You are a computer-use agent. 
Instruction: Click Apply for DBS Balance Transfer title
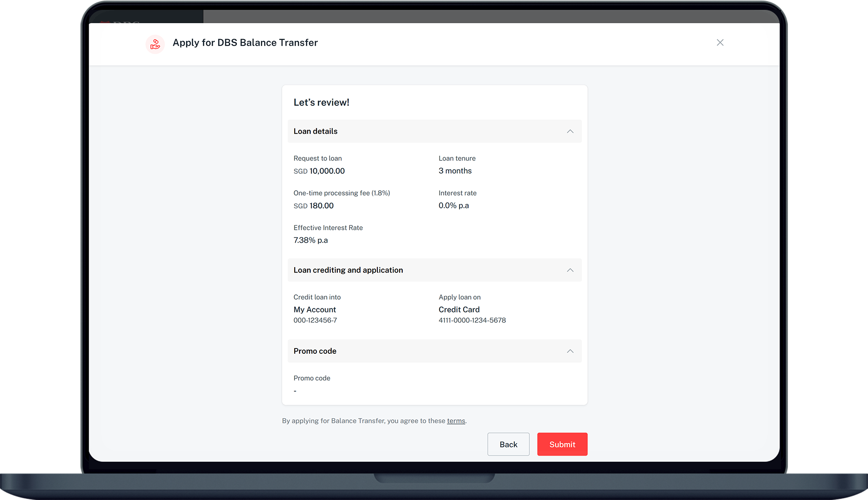245,43
